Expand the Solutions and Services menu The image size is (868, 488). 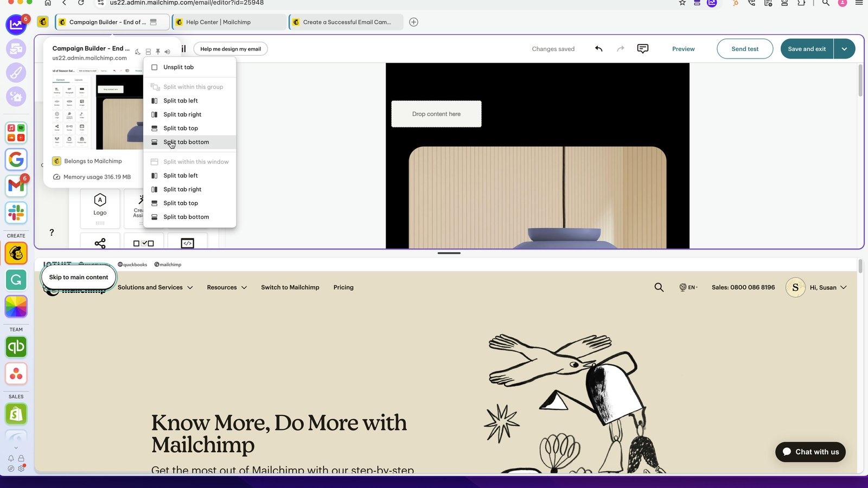[x=155, y=287]
